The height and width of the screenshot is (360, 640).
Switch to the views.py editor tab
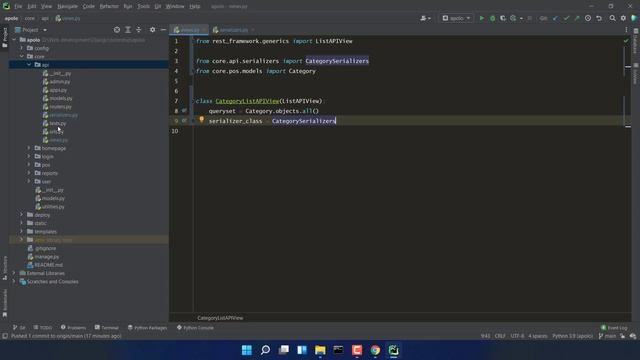pos(189,30)
